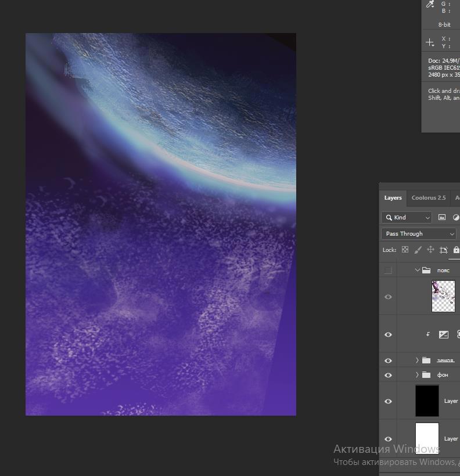Select the black fill layer thumbnail
This screenshot has width=460, height=476.
pyautogui.click(x=427, y=401)
